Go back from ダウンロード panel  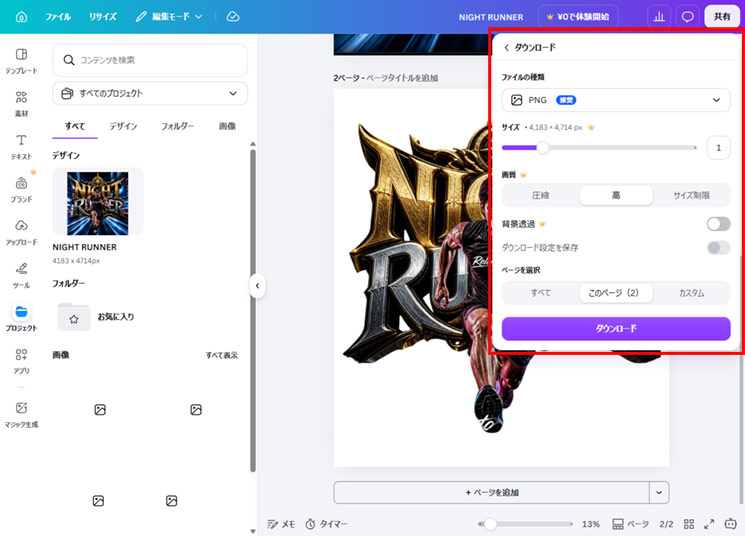pos(506,47)
